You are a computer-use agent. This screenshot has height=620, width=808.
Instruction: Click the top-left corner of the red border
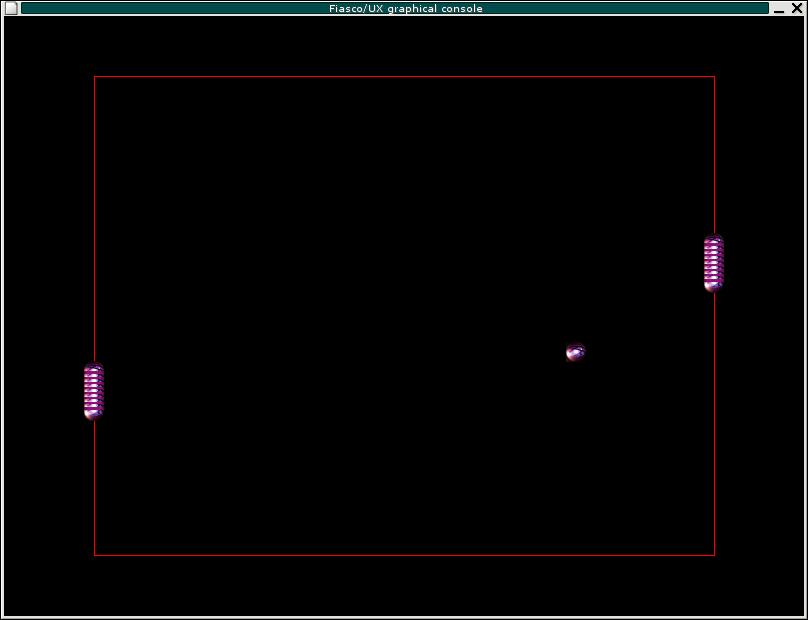94,76
